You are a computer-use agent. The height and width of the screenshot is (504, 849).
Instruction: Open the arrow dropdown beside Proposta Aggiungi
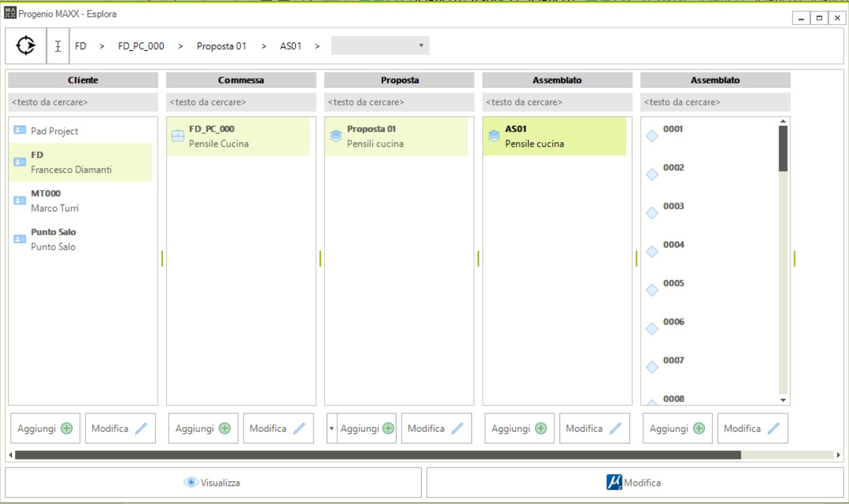click(332, 428)
